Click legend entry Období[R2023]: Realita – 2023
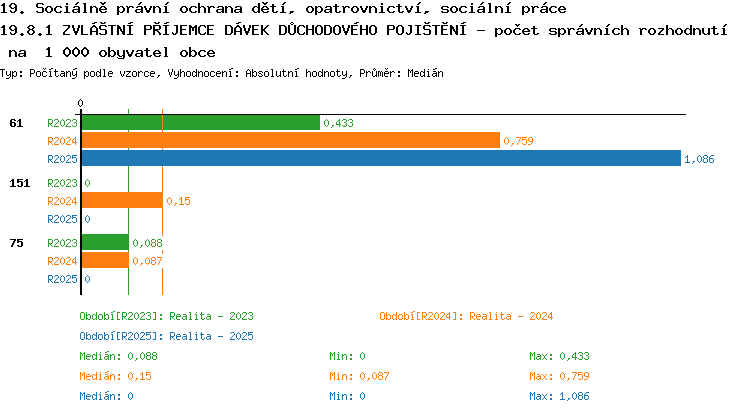The image size is (750, 414). [x=166, y=316]
